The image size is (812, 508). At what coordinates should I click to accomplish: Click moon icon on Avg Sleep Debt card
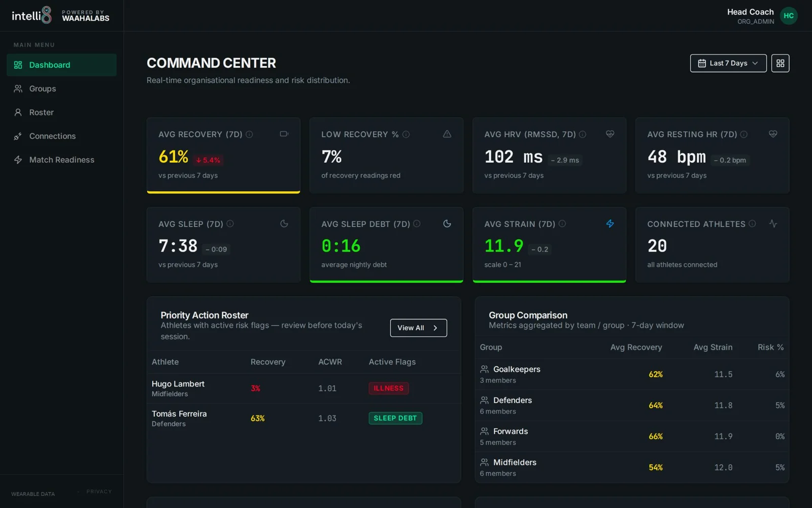pos(447,224)
